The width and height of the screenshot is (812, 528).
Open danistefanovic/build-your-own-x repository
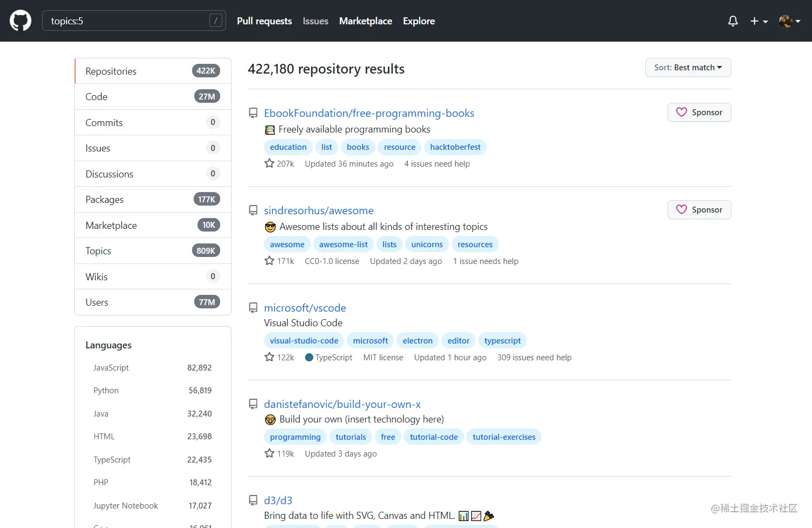[342, 404]
